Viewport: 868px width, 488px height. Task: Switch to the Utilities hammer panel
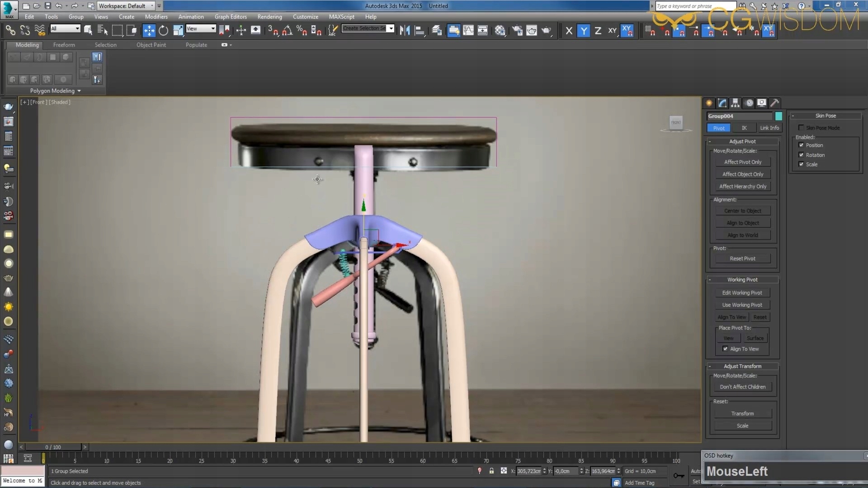(x=774, y=103)
